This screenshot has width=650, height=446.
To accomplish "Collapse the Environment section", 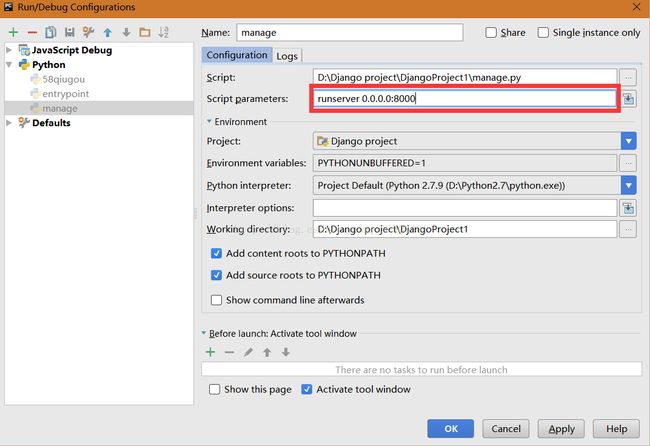I will [x=209, y=121].
